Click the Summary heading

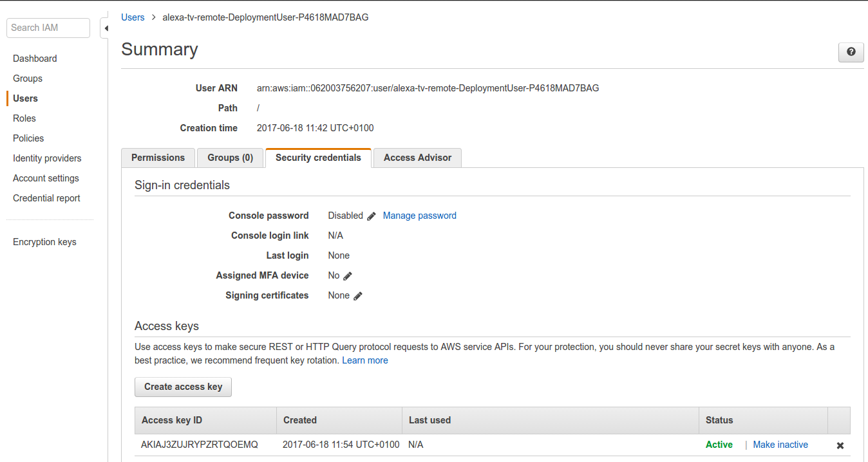point(160,50)
